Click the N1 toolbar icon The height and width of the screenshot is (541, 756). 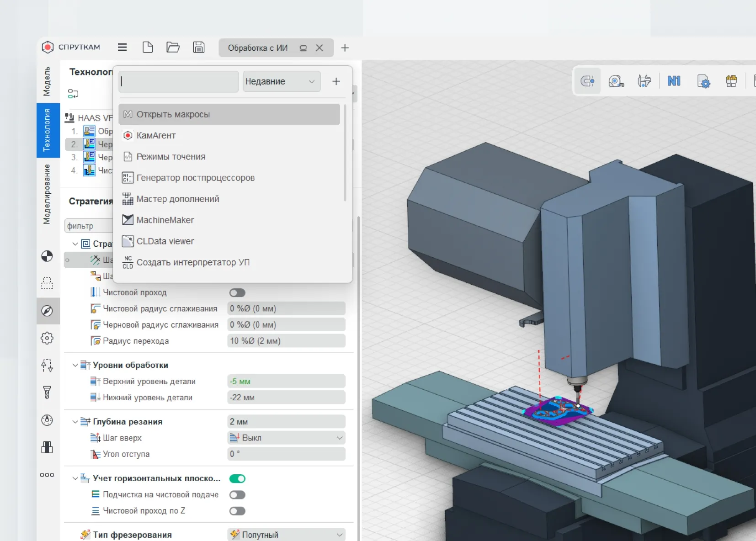click(674, 81)
